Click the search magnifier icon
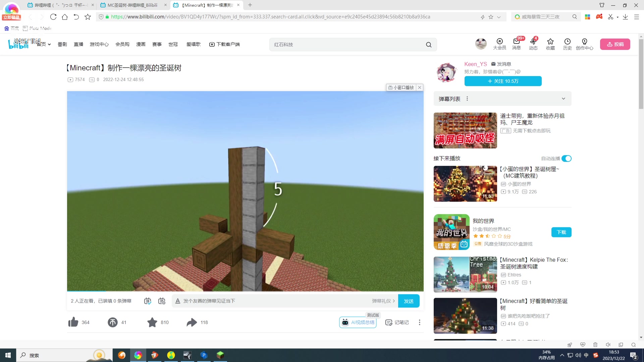This screenshot has width=644, height=362. tap(429, 45)
